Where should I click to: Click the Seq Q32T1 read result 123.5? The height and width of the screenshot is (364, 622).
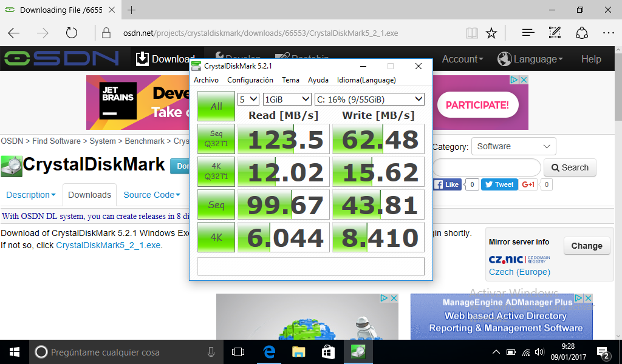click(283, 139)
